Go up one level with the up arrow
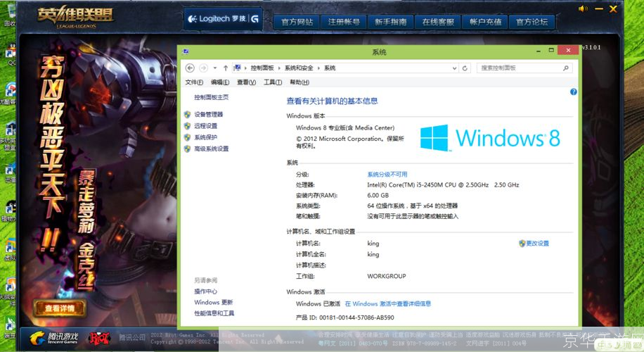 (226, 68)
